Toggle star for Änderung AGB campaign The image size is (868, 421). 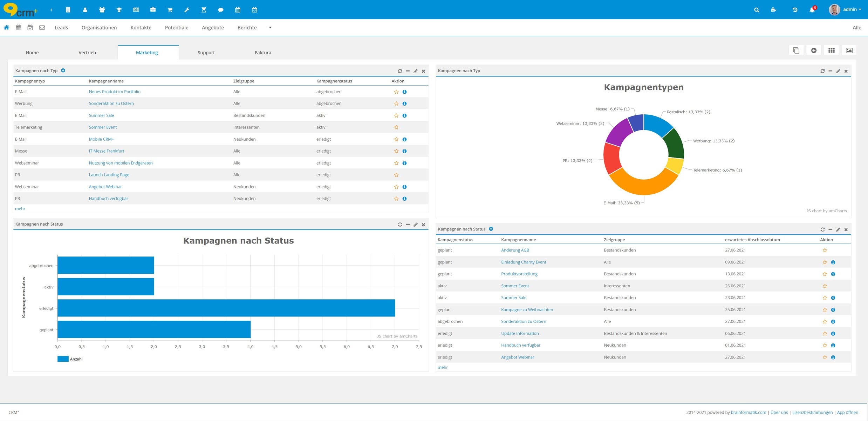click(x=825, y=250)
